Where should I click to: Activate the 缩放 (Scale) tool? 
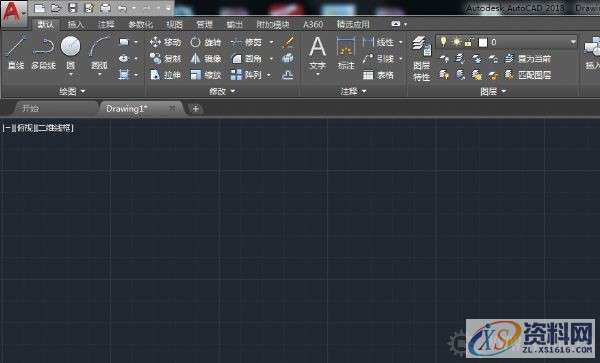point(205,75)
